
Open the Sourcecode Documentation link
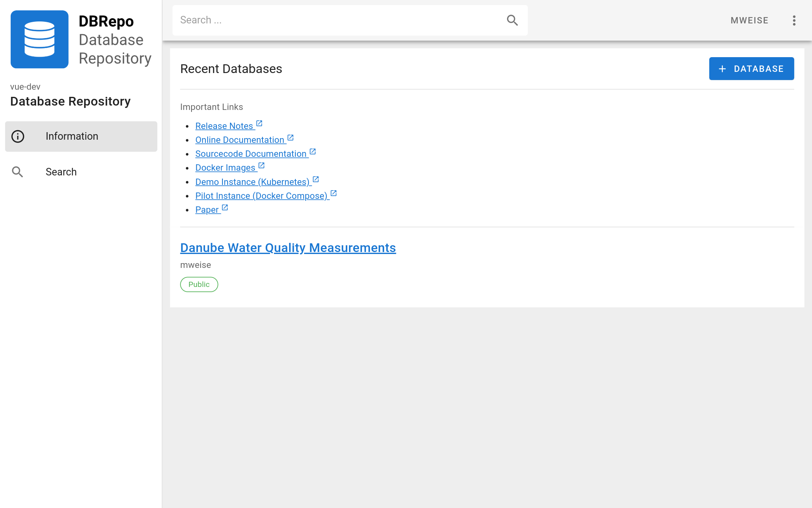(251, 154)
